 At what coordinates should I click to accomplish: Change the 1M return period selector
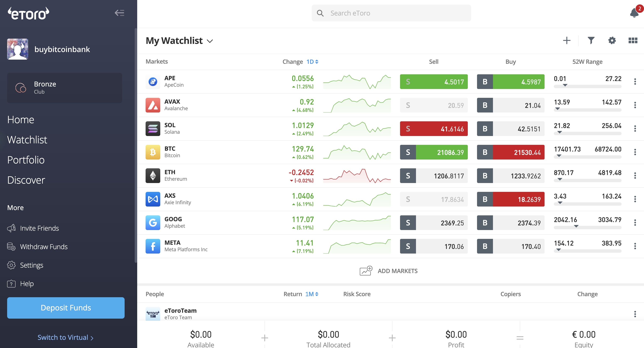point(312,294)
